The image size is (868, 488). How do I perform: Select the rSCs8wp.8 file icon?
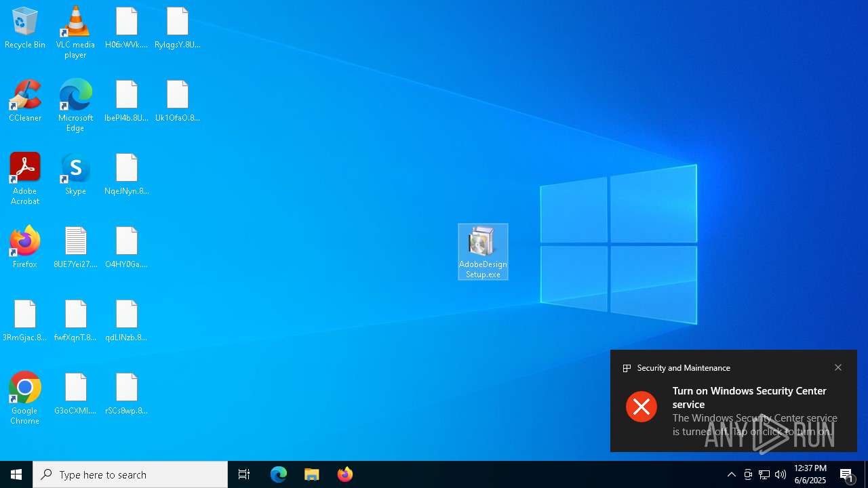[127, 394]
